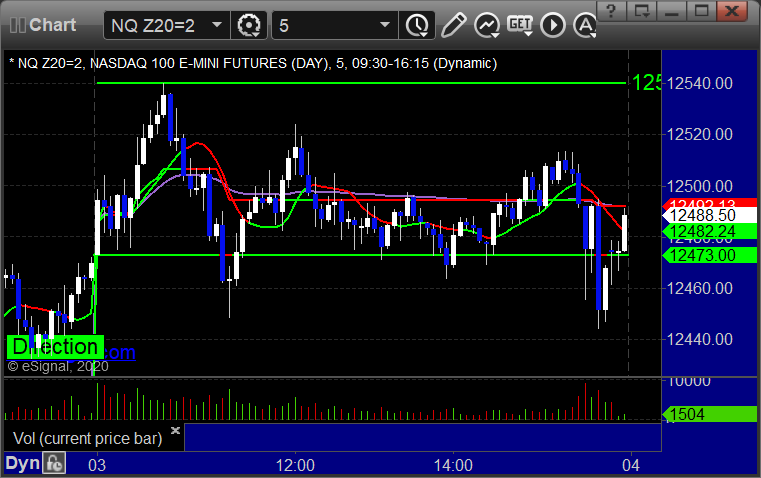The image size is (761, 478).
Task: Click the 12473.00 price marker
Action: tap(710, 255)
